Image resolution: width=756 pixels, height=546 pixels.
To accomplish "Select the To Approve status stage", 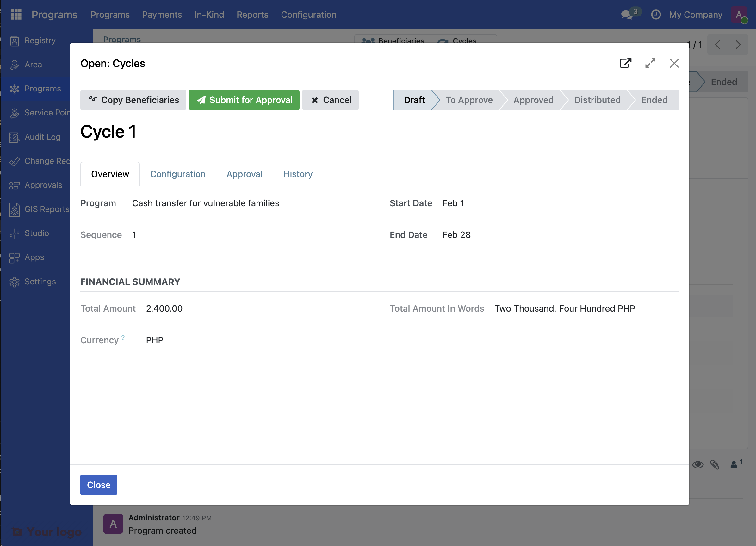I will (x=469, y=100).
